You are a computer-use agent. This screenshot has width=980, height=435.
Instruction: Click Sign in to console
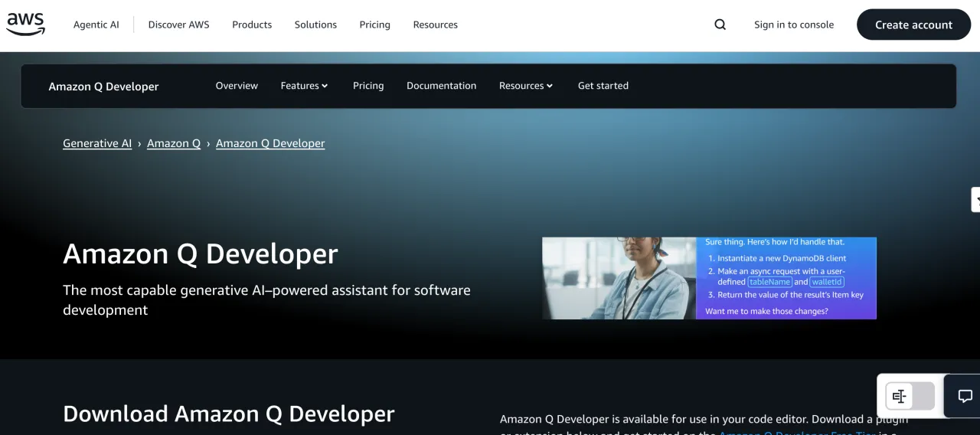pos(793,25)
